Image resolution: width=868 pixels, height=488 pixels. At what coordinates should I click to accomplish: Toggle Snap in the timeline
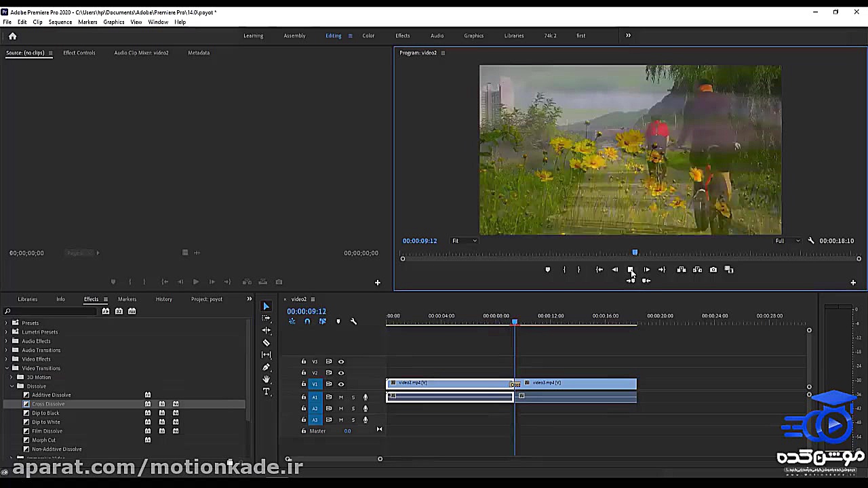pyautogui.click(x=307, y=321)
